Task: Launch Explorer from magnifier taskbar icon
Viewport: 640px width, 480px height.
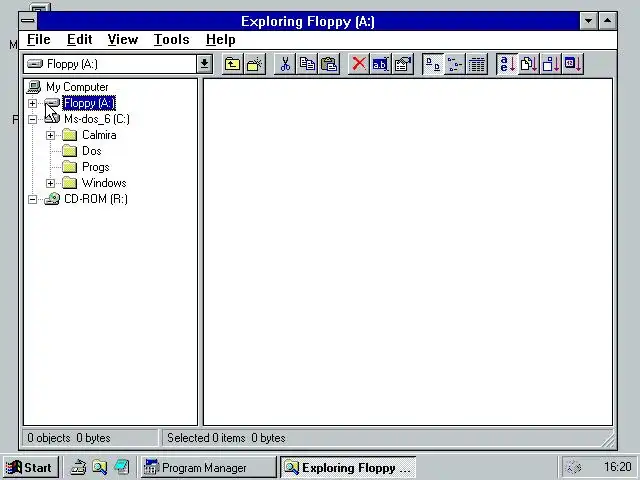Action: coord(100,467)
